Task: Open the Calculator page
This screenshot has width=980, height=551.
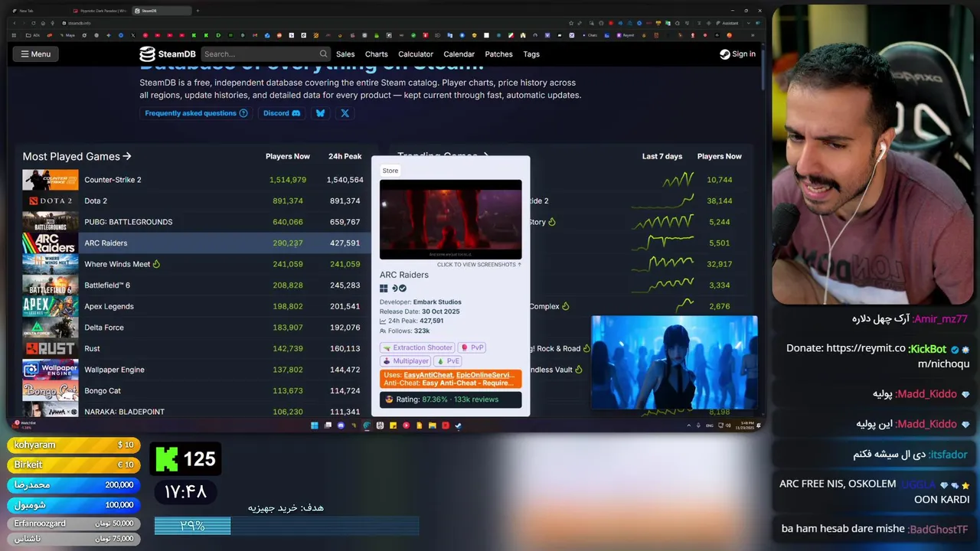Action: [x=416, y=54]
